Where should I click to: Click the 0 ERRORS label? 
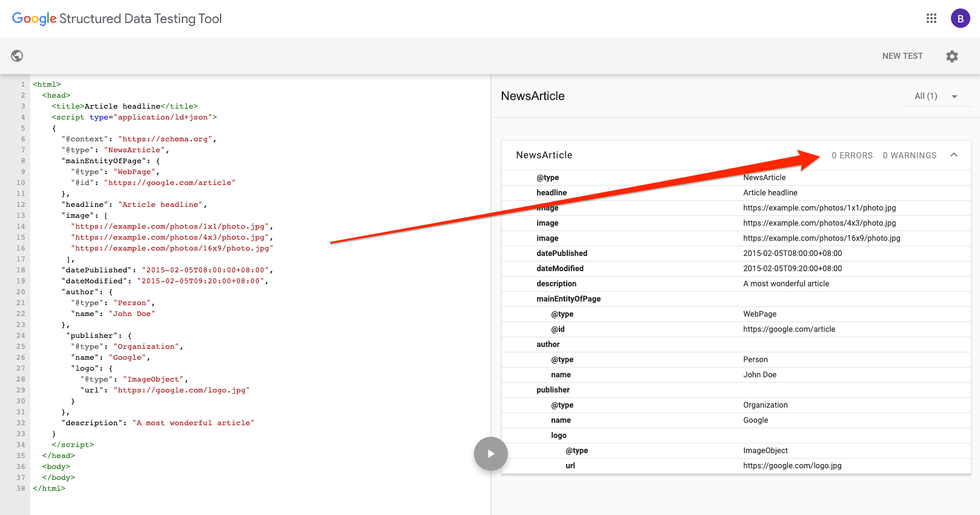click(852, 155)
